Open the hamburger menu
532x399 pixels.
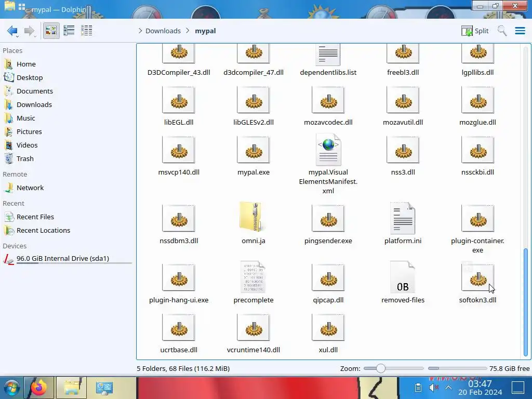pyautogui.click(x=520, y=31)
